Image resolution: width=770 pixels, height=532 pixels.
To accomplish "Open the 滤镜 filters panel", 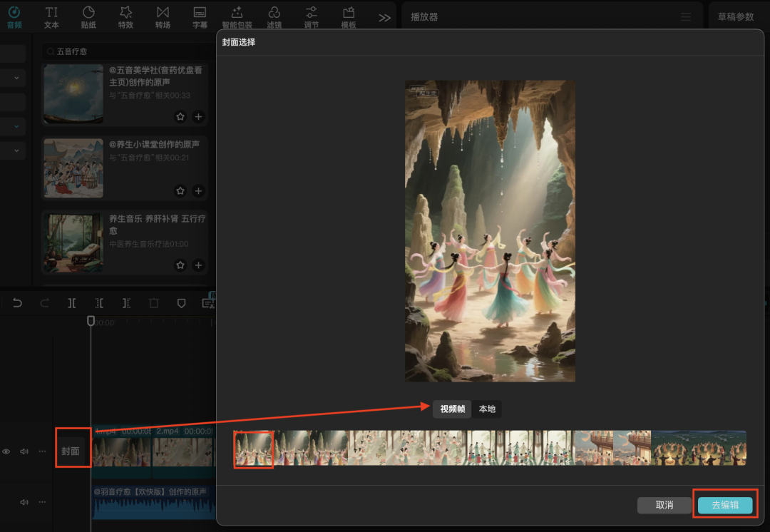I will [274, 17].
